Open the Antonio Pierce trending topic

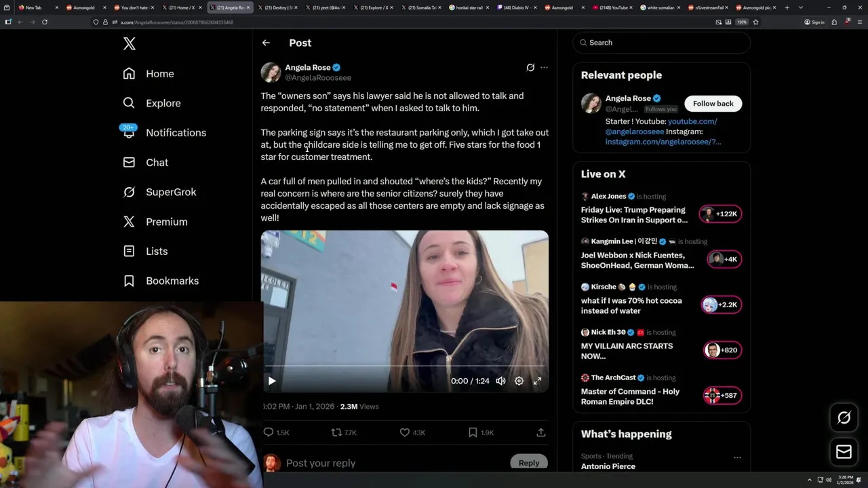click(608, 466)
